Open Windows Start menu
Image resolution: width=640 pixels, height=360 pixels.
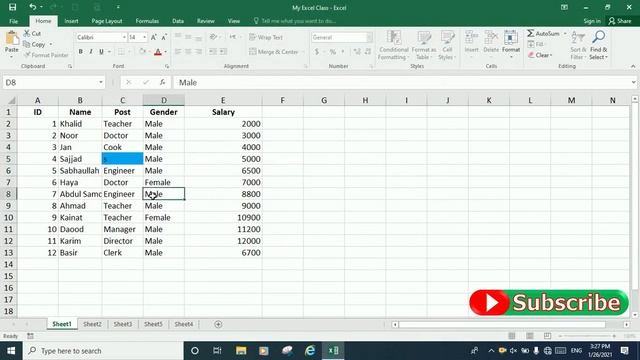(x=11, y=351)
